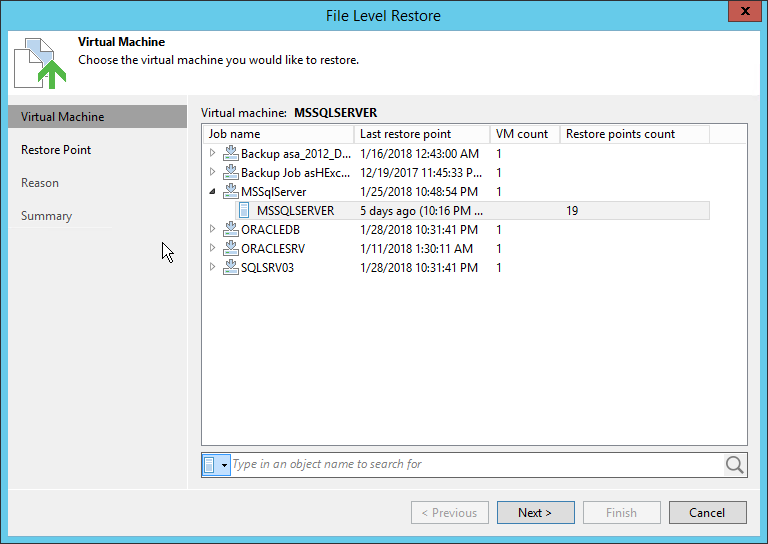The height and width of the screenshot is (544, 768).
Task: Sort by Restore points count column
Action: point(635,134)
